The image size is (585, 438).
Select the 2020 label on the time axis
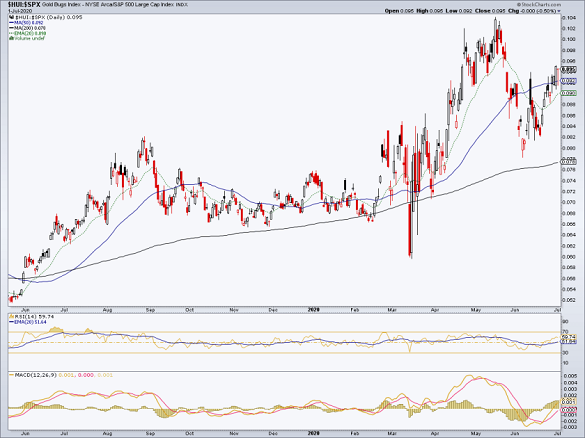(x=314, y=310)
